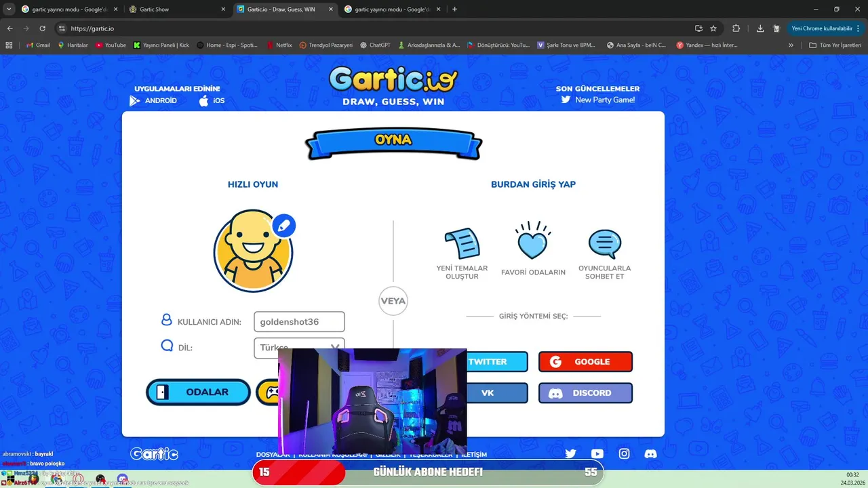Click Yeni Chrome kullanılabilir update button
The image size is (868, 488).
coord(825,28)
